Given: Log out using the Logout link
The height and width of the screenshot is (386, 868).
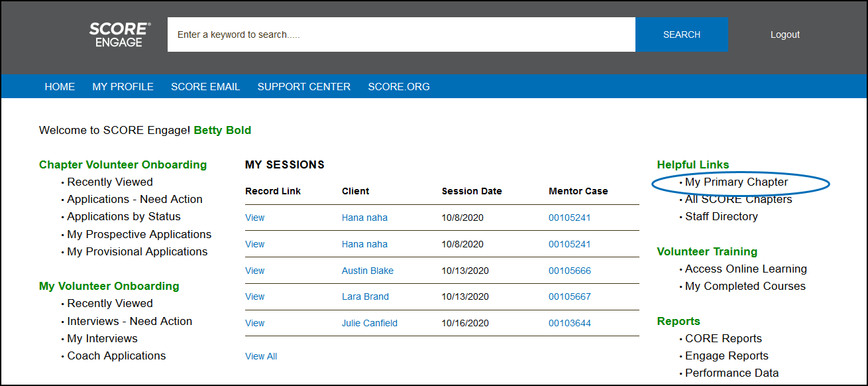Looking at the screenshot, I should (x=785, y=34).
